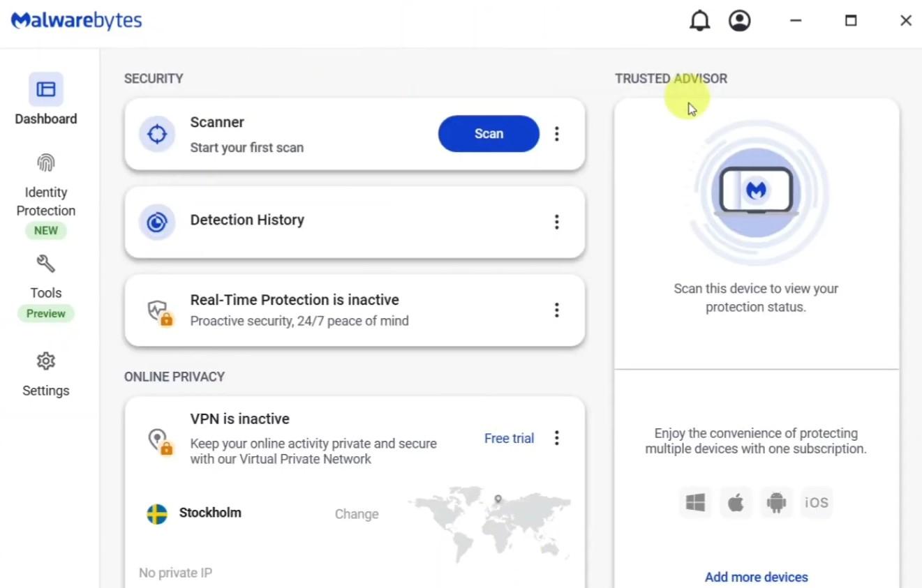Start a scan with the Scan button
This screenshot has width=922, height=588.
coord(489,134)
